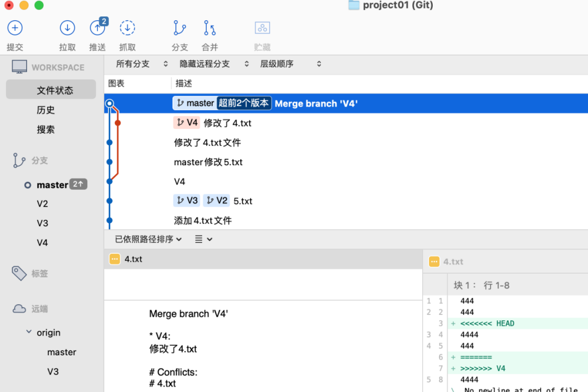Click the 贮藏 (stash) toolbar icon
Image resolution: width=588 pixels, height=392 pixels.
pyautogui.click(x=262, y=28)
